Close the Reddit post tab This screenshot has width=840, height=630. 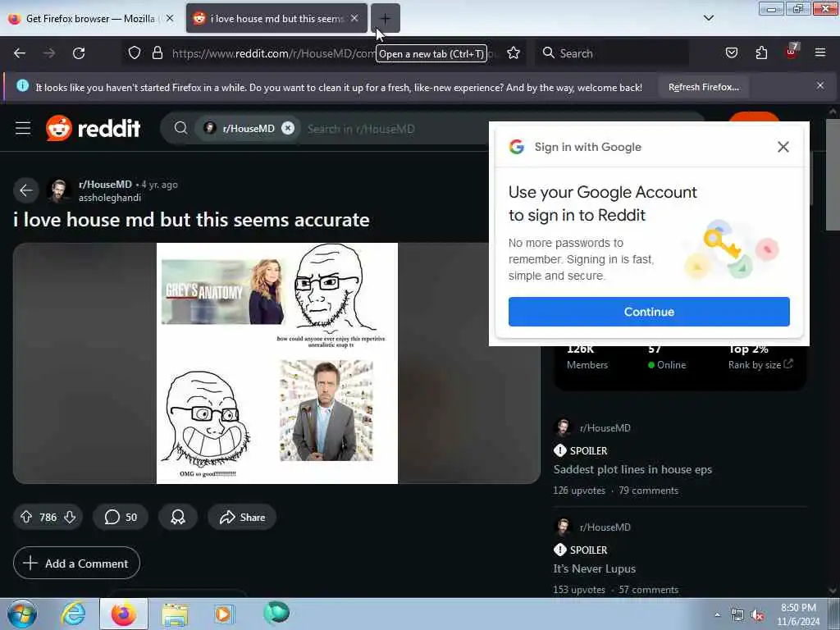[354, 18]
